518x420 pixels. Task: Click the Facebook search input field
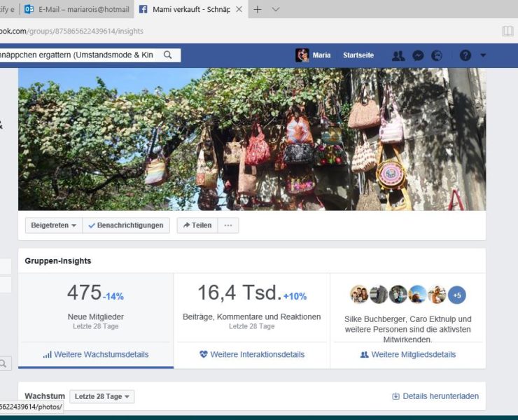click(x=79, y=55)
